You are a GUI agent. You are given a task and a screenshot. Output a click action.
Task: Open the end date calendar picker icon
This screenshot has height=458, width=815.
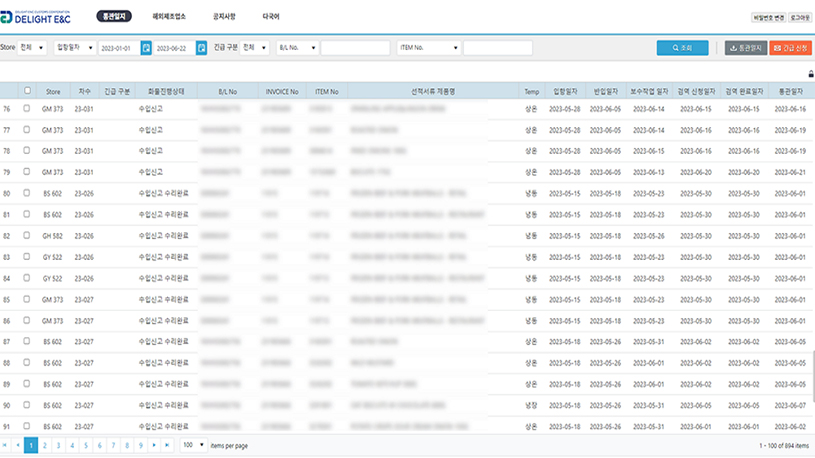(x=201, y=47)
